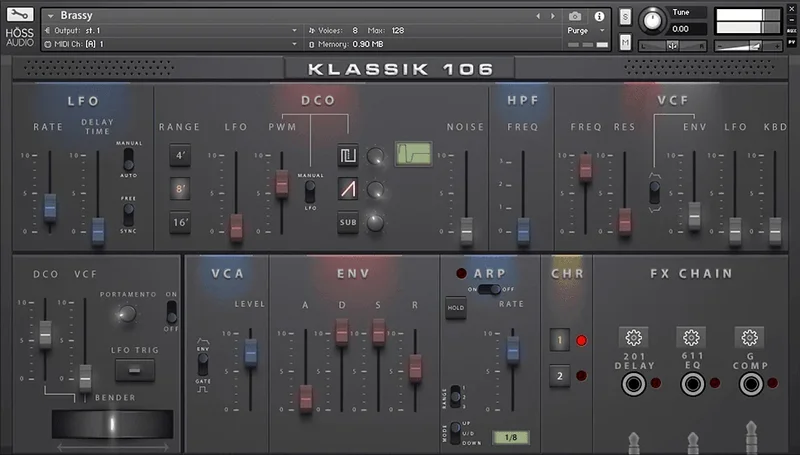The height and width of the screenshot is (455, 800).
Task: Toggle the 201 Delay power LED
Action: coord(656,383)
